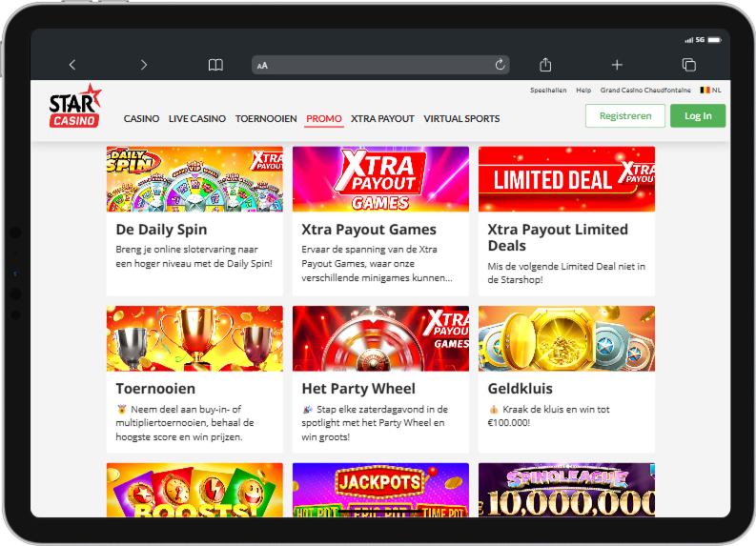Open VIRTUAL SPORTS in the navigation
Image resolution: width=756 pixels, height=546 pixels.
point(461,118)
